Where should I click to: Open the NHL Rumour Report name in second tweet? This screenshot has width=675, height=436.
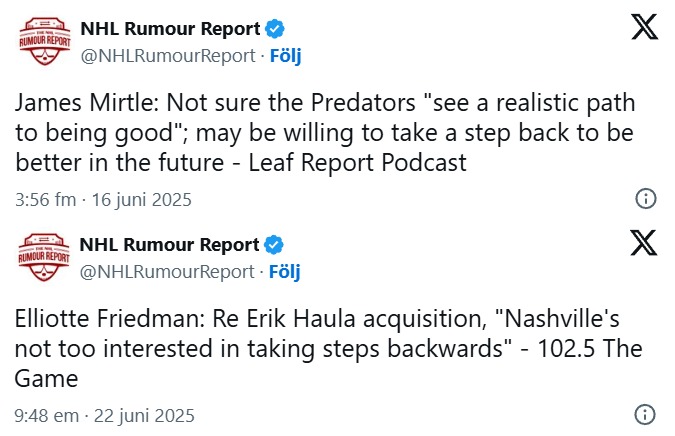tap(170, 245)
